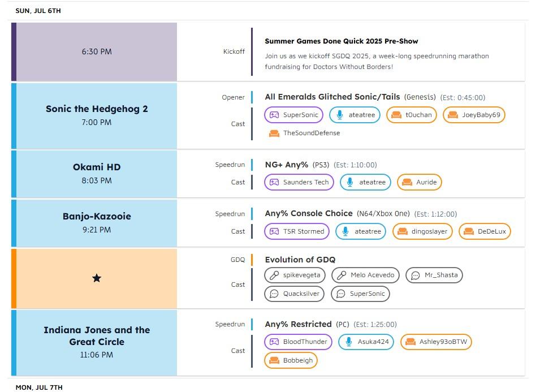The image size is (553, 392).
Task: Click the "Cast" label in the Indiana Jones row
Action: pos(238,351)
